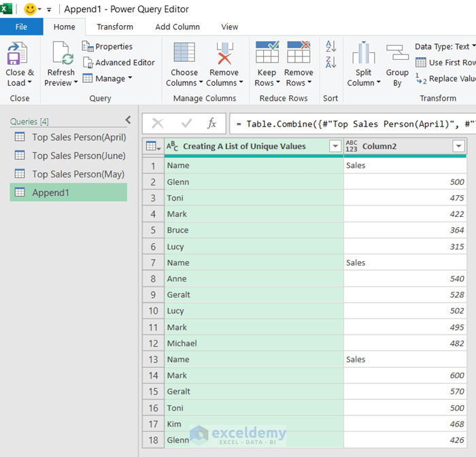This screenshot has width=476, height=457.
Task: Click the Remove Columns icon
Action: [x=224, y=53]
